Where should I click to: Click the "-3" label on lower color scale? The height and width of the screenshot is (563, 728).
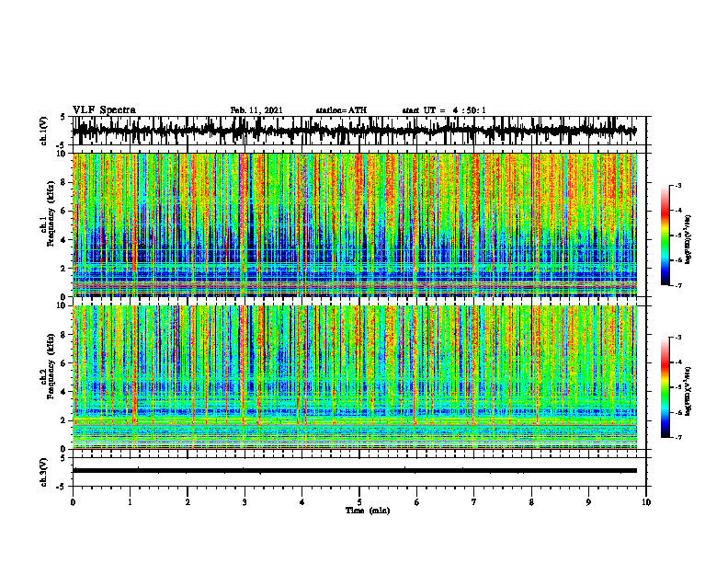click(678, 338)
